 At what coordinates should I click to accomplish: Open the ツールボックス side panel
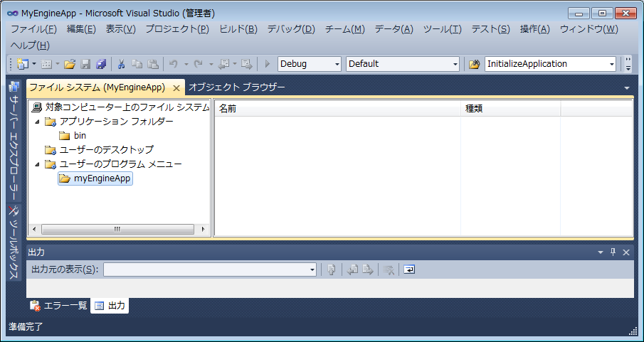point(14,243)
